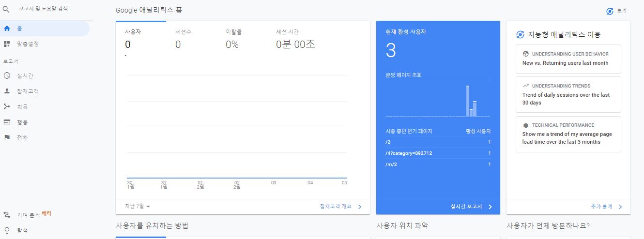The width and height of the screenshot is (644, 239).
Task: Click the 사용자를 유치하는 방법 heading
Action: 152,226
